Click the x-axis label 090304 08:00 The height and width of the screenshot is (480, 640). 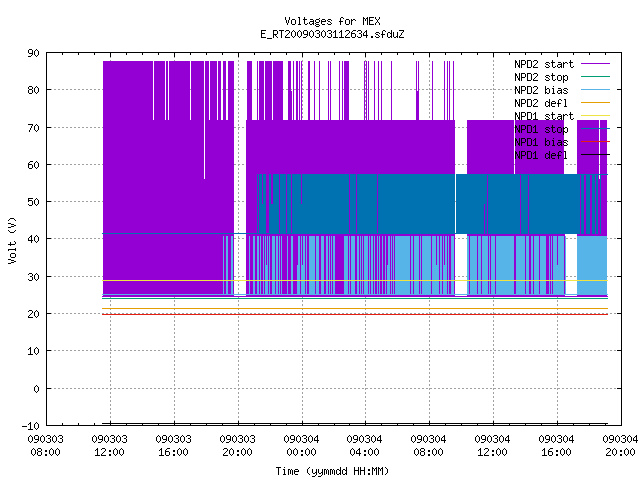pyautogui.click(x=429, y=446)
